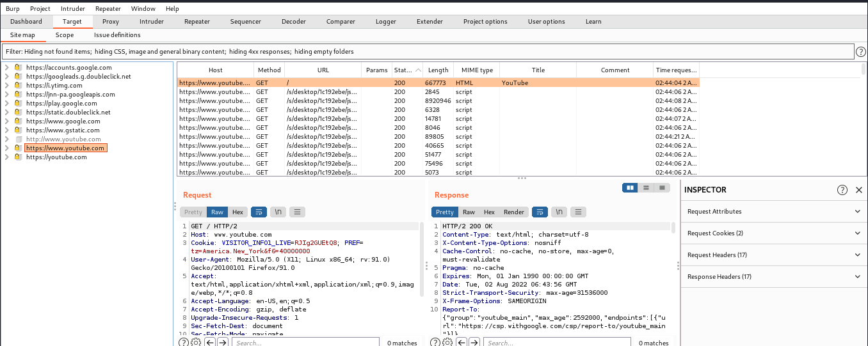Open Request panel hamburger options menu
This screenshot has width=868, height=346.
297,212
